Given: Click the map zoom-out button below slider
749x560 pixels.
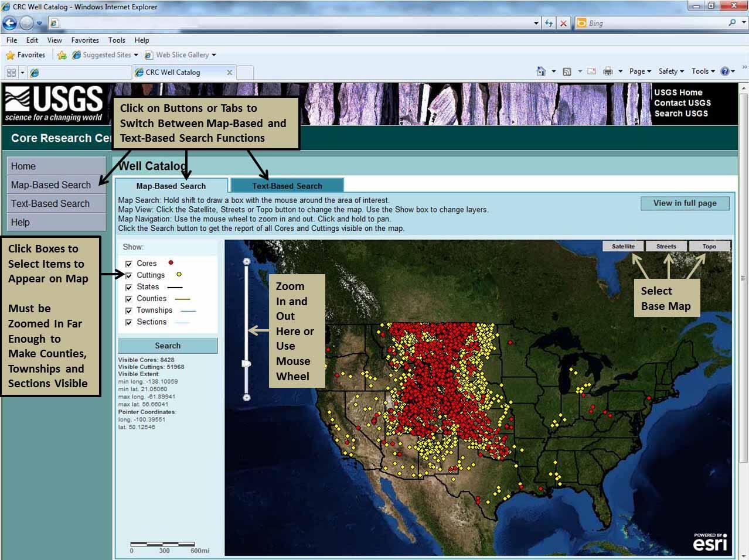Looking at the screenshot, I should pyautogui.click(x=247, y=398).
